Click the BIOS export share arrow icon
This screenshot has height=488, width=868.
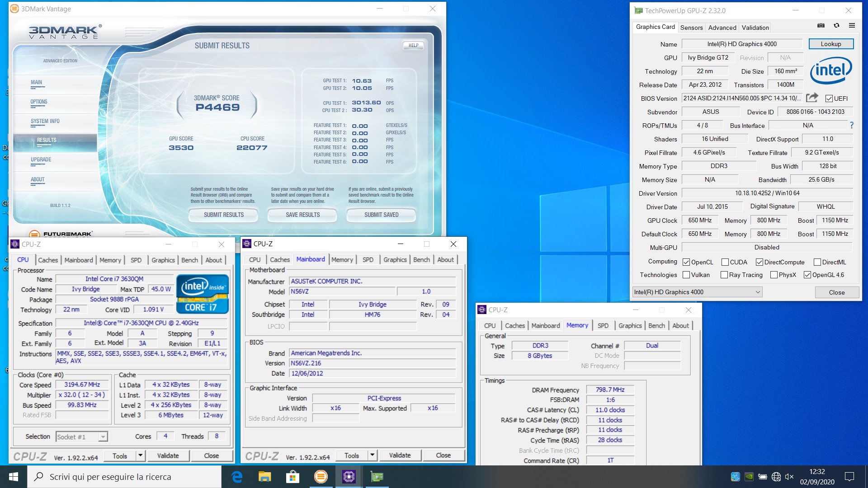point(812,98)
